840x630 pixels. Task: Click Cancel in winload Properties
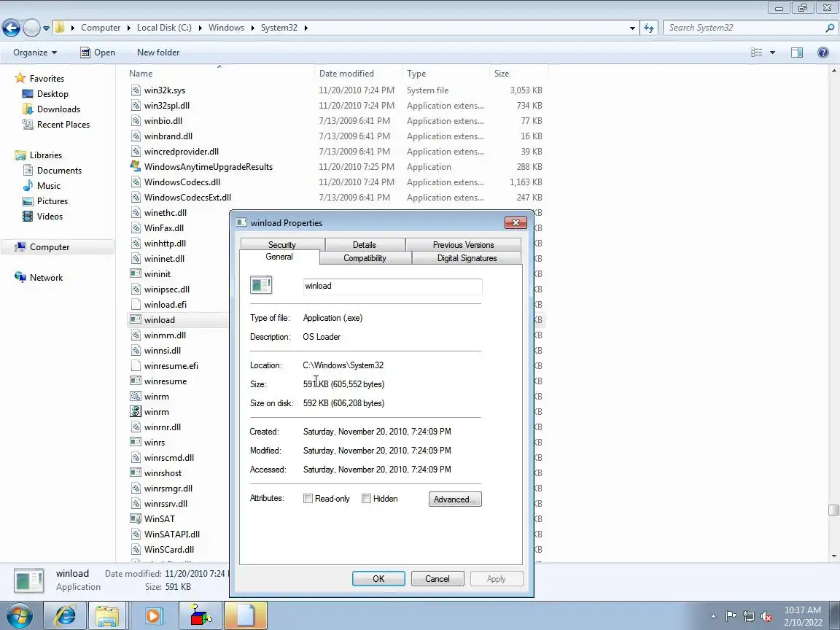click(437, 578)
